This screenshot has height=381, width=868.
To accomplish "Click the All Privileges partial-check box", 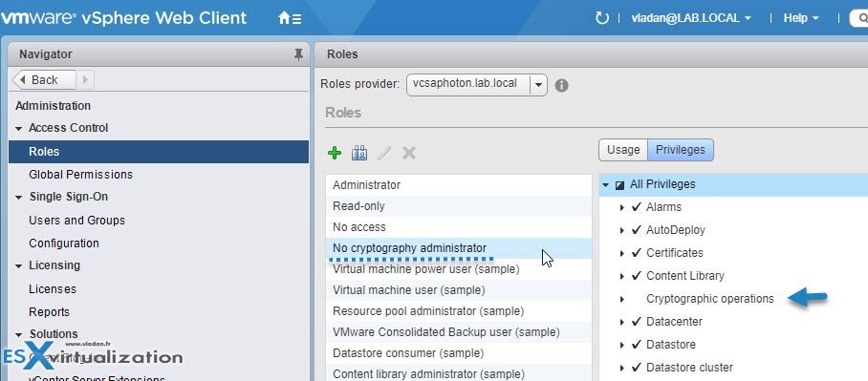I will [x=620, y=184].
